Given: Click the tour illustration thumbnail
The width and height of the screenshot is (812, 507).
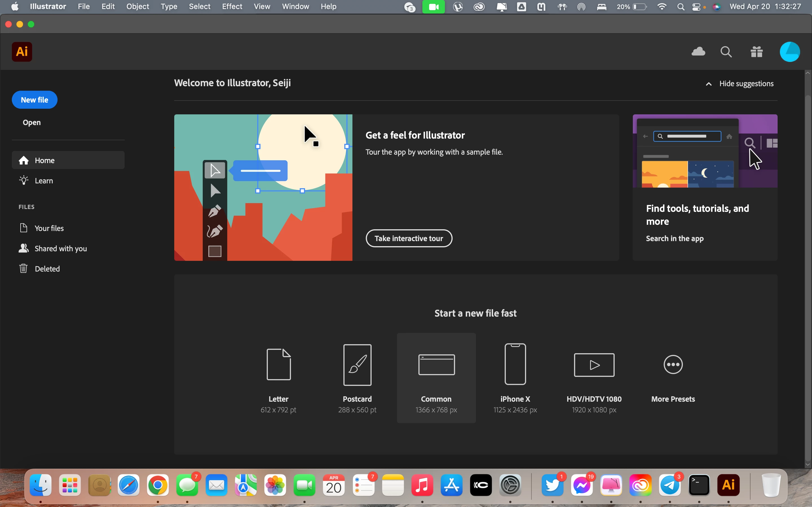Looking at the screenshot, I should pos(263,188).
